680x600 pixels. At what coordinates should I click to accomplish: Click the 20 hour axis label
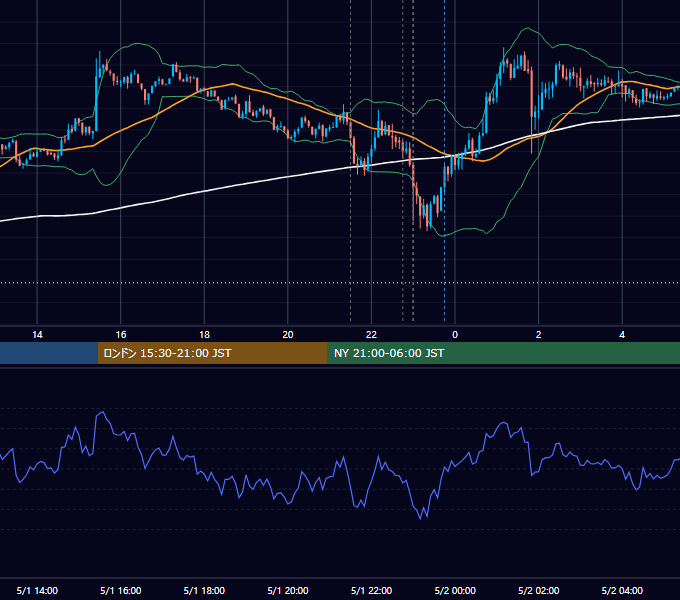click(288, 335)
